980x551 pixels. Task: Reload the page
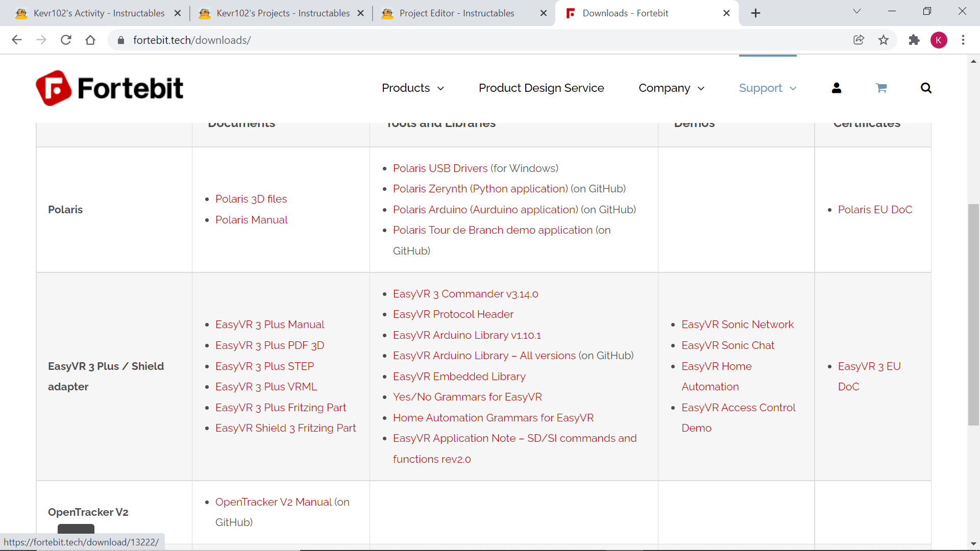[66, 40]
